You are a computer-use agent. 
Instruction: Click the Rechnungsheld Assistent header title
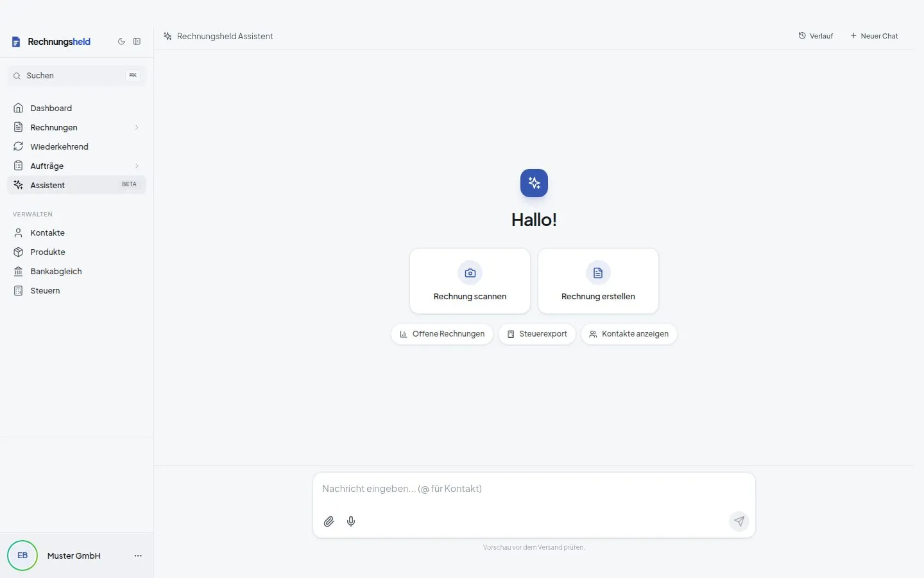(225, 37)
